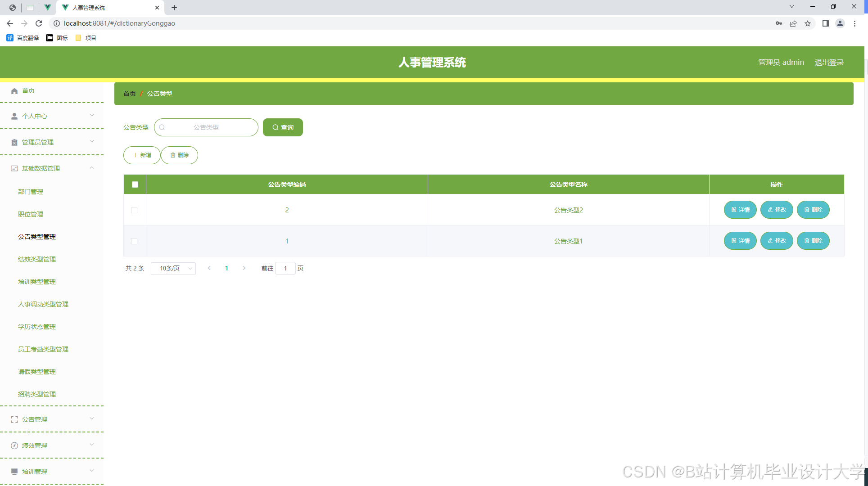Open 绩效类型管理 in the sidebar
The width and height of the screenshot is (868, 486).
pyautogui.click(x=37, y=259)
